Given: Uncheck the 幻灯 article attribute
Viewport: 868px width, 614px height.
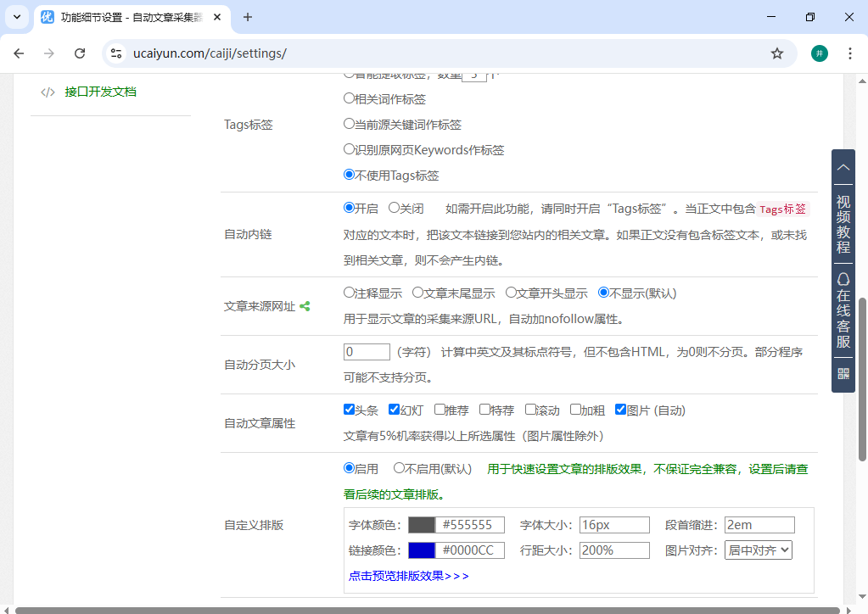Looking at the screenshot, I should (393, 409).
